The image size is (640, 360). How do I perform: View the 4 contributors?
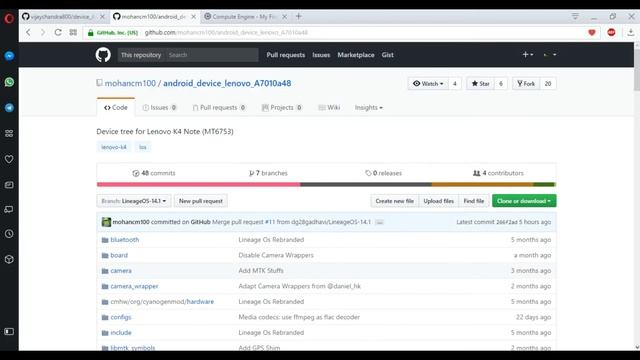coord(498,173)
